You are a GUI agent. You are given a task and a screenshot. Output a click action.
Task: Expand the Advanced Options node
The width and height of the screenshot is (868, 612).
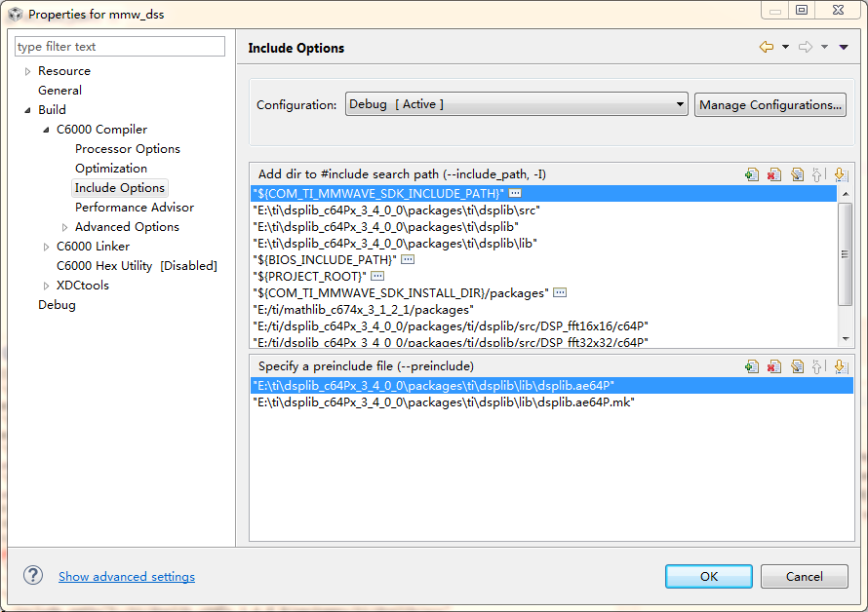point(64,227)
